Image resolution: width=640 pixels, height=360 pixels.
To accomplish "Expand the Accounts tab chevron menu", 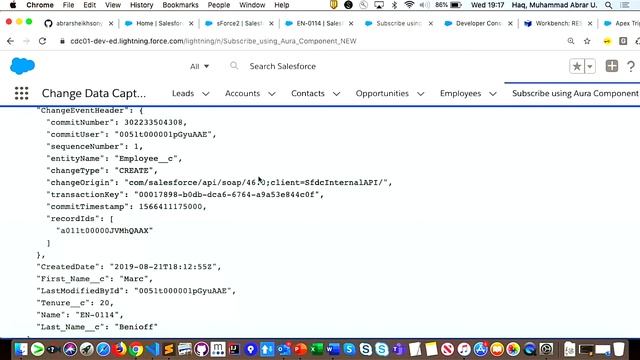I will [272, 94].
